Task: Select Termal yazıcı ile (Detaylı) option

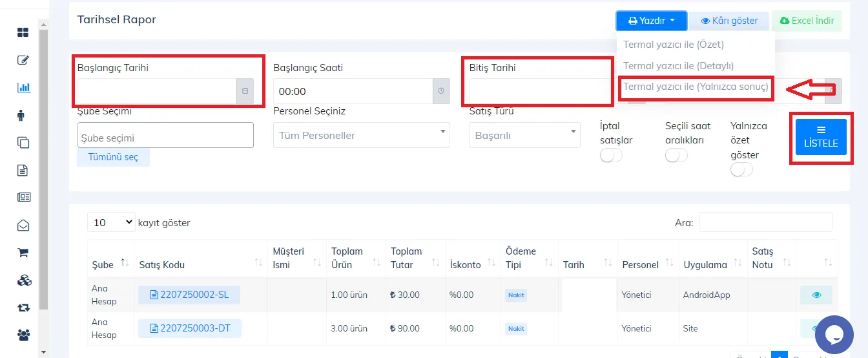Action: [x=678, y=66]
